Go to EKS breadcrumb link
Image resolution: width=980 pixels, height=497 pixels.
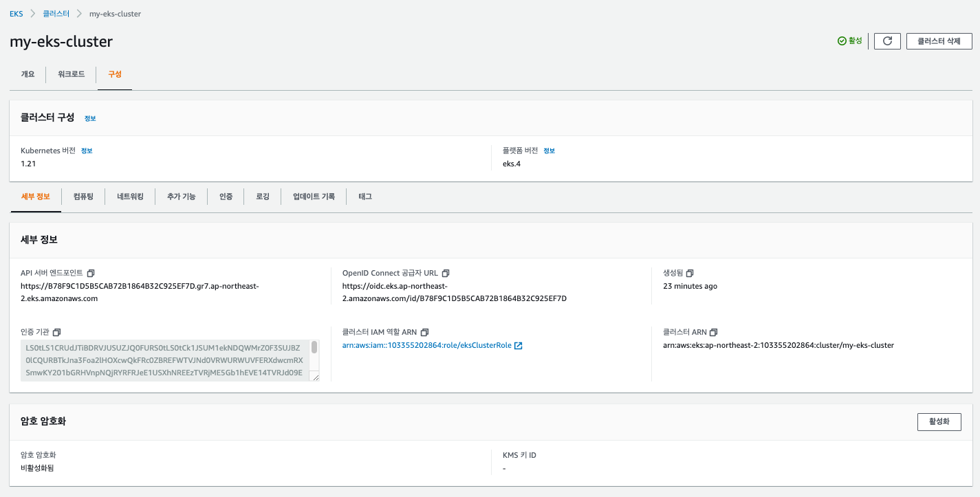click(16, 14)
